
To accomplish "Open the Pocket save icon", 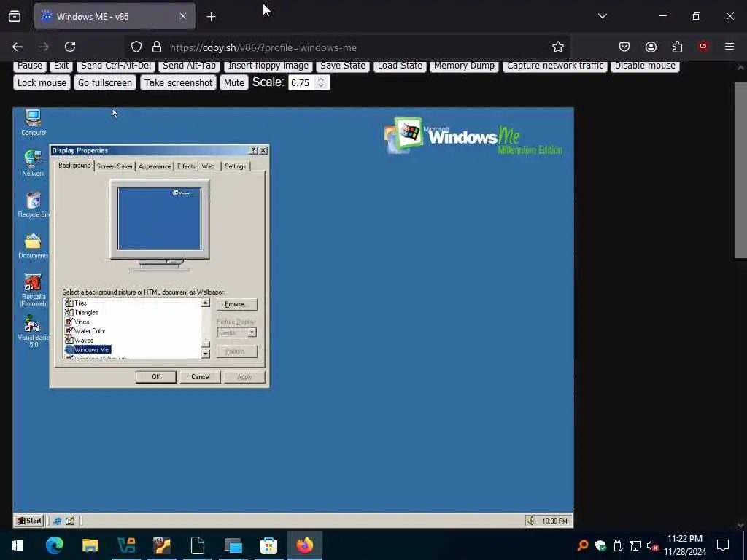I will pyautogui.click(x=624, y=47).
